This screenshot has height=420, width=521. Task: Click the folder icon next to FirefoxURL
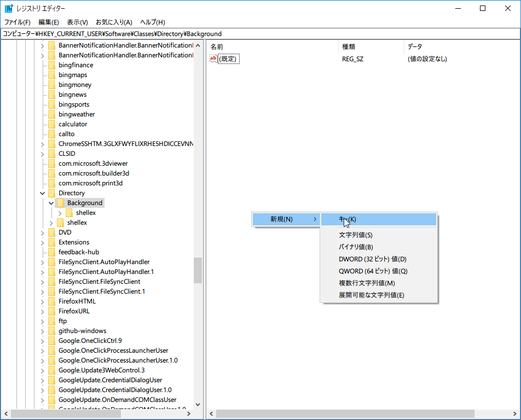click(51, 311)
